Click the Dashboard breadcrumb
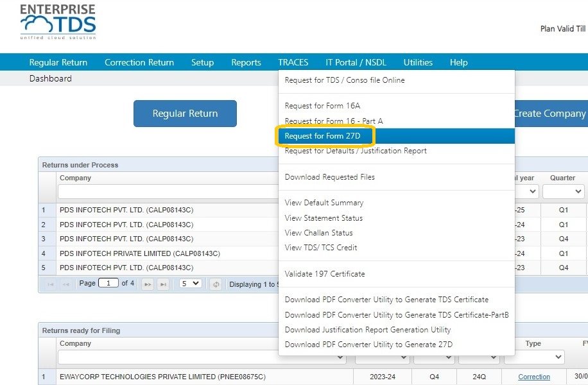The width and height of the screenshot is (588, 385). [x=50, y=78]
